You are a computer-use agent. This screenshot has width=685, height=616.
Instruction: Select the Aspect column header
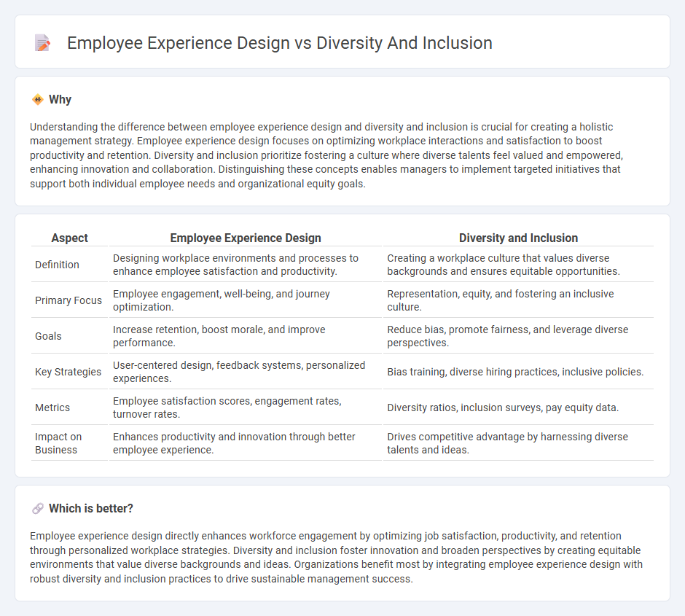pos(69,238)
